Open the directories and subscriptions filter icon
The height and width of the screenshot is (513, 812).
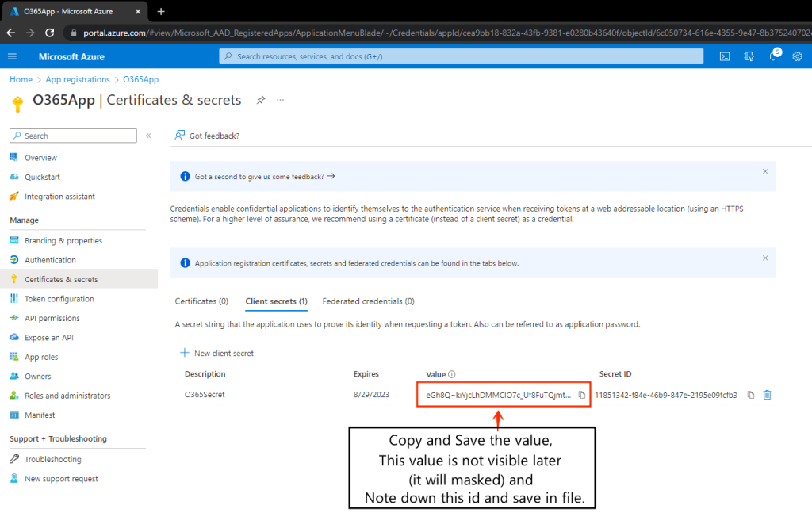click(749, 56)
